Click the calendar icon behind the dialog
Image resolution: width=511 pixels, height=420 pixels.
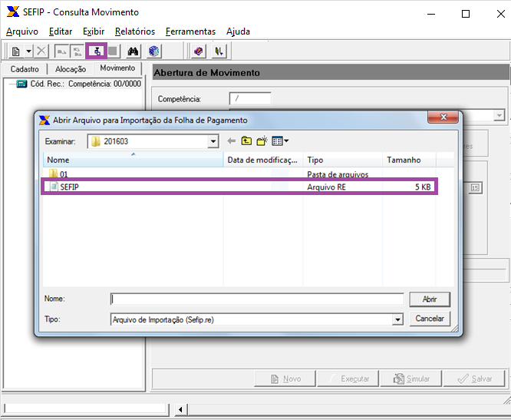pos(475,188)
